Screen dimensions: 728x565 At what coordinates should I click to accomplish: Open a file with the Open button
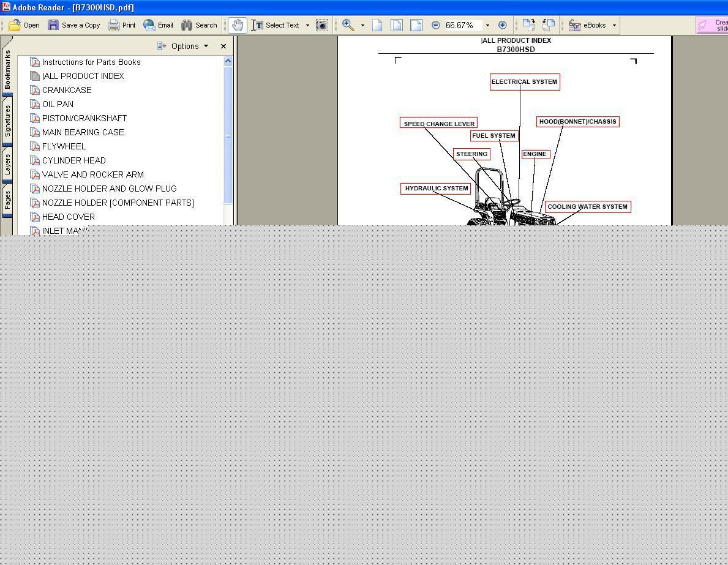[24, 25]
